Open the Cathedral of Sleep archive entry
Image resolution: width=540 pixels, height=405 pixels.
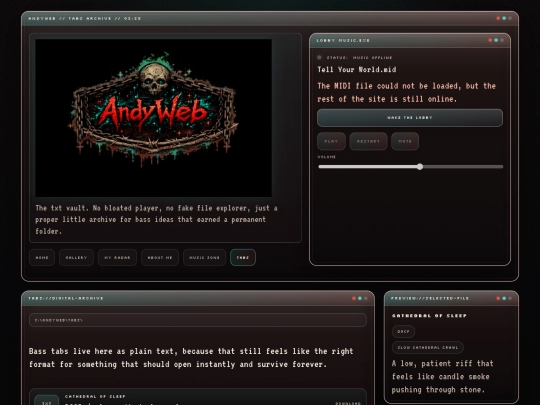pyautogui.click(x=198, y=397)
